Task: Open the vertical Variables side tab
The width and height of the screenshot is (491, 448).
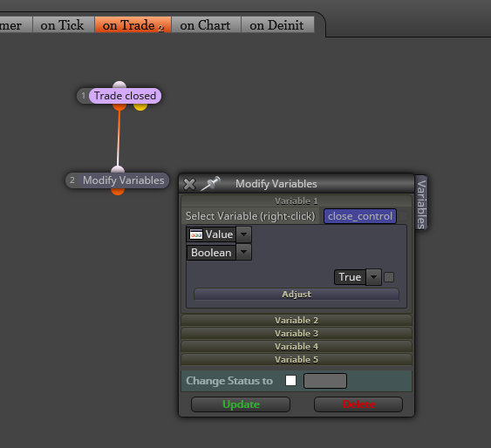Action: coord(421,203)
